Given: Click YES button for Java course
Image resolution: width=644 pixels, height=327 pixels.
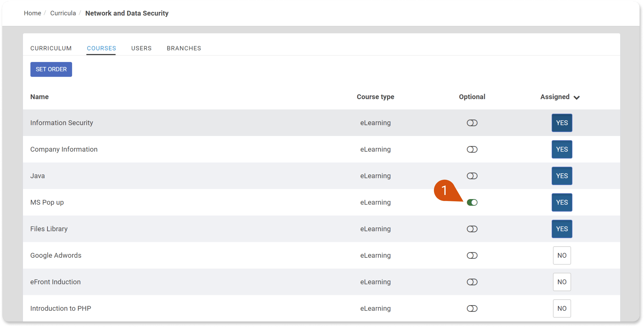Looking at the screenshot, I should point(562,176).
